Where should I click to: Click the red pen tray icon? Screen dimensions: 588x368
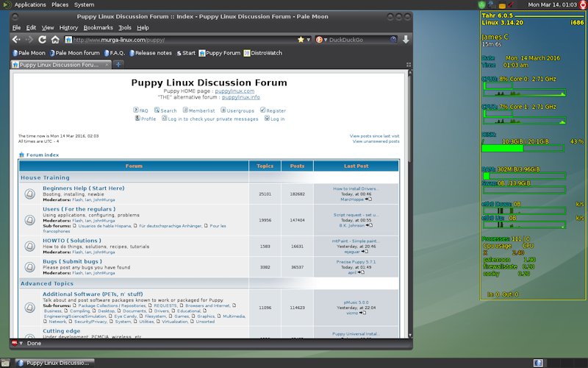pyautogui.click(x=510, y=5)
